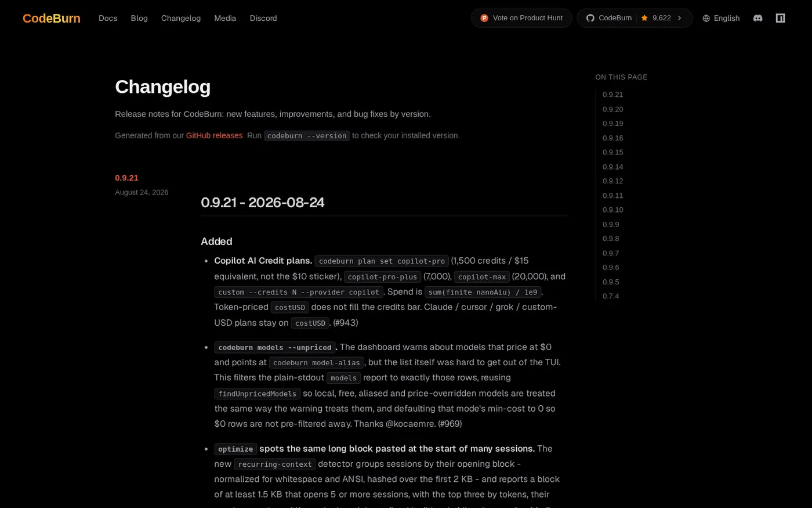The height and width of the screenshot is (508, 812).
Task: Jump to 0.9.6 in page outline
Action: tap(611, 267)
